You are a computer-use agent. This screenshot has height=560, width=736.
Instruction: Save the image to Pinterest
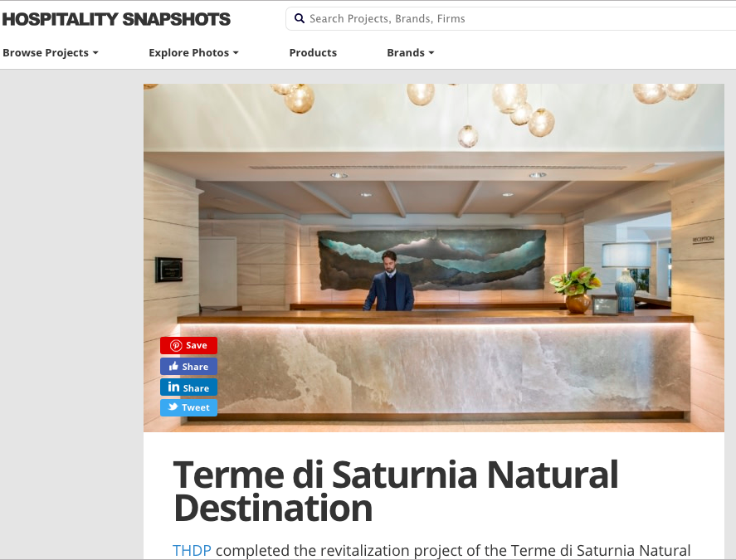(x=188, y=345)
